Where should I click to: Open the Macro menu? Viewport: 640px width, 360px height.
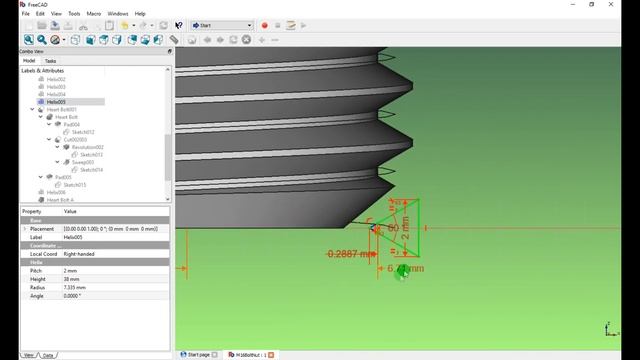pos(93,13)
